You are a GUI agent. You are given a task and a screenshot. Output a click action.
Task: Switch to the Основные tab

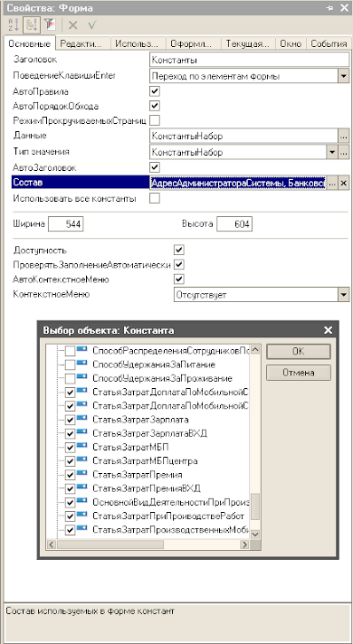(x=29, y=43)
